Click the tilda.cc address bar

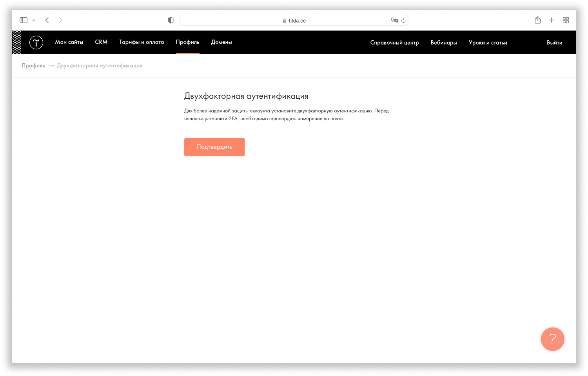294,20
